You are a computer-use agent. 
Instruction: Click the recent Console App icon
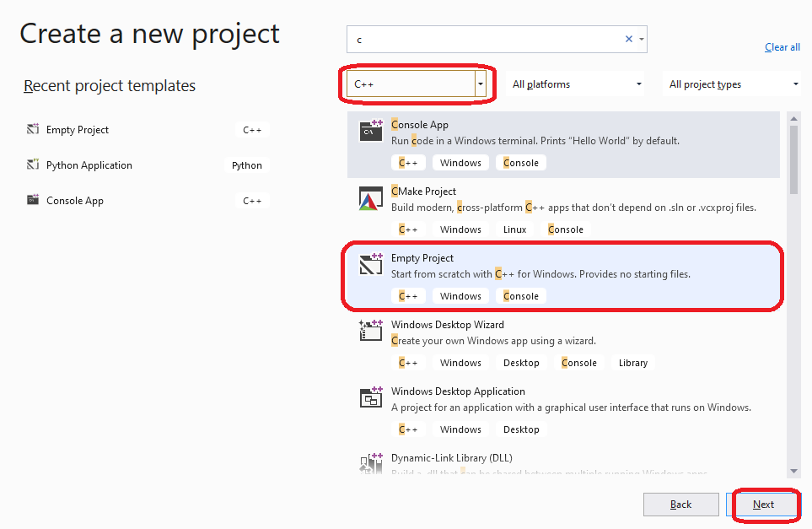pyautogui.click(x=33, y=200)
